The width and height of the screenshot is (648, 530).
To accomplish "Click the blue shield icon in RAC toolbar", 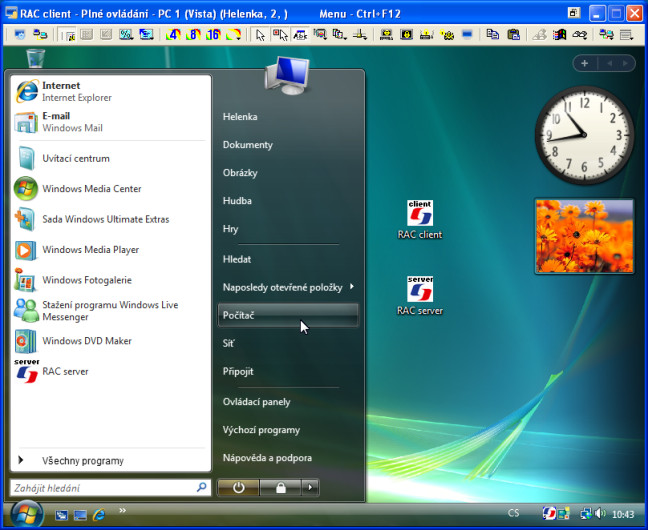I will [19, 35].
